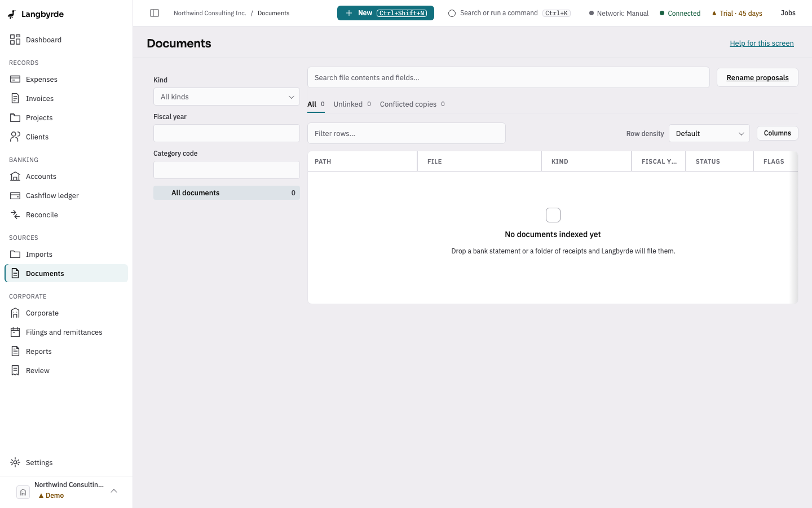Expand the Northwind Consulting workspace switcher chevron
Viewport: 812px width, 508px height.
(x=114, y=491)
